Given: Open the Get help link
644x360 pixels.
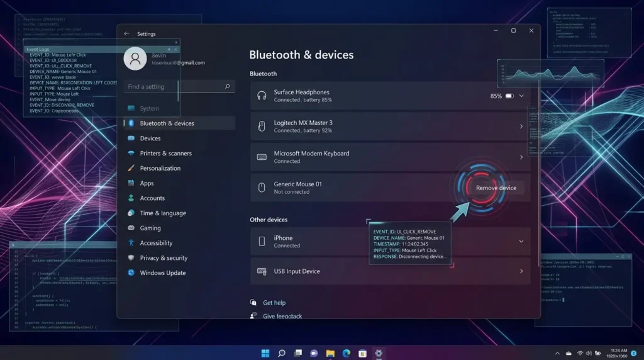Looking at the screenshot, I should point(274,303).
